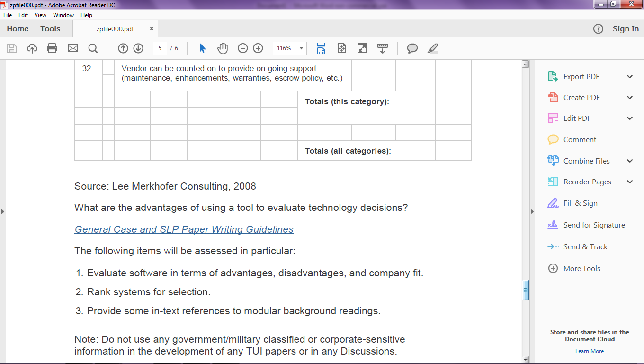Click the zoom out minus icon
The image size is (644, 364).
[243, 48]
